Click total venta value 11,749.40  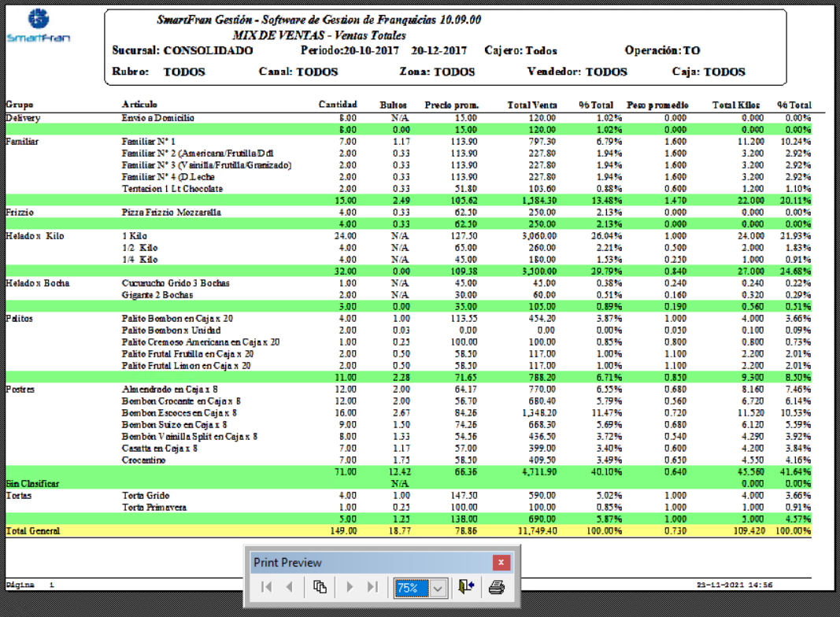(537, 530)
